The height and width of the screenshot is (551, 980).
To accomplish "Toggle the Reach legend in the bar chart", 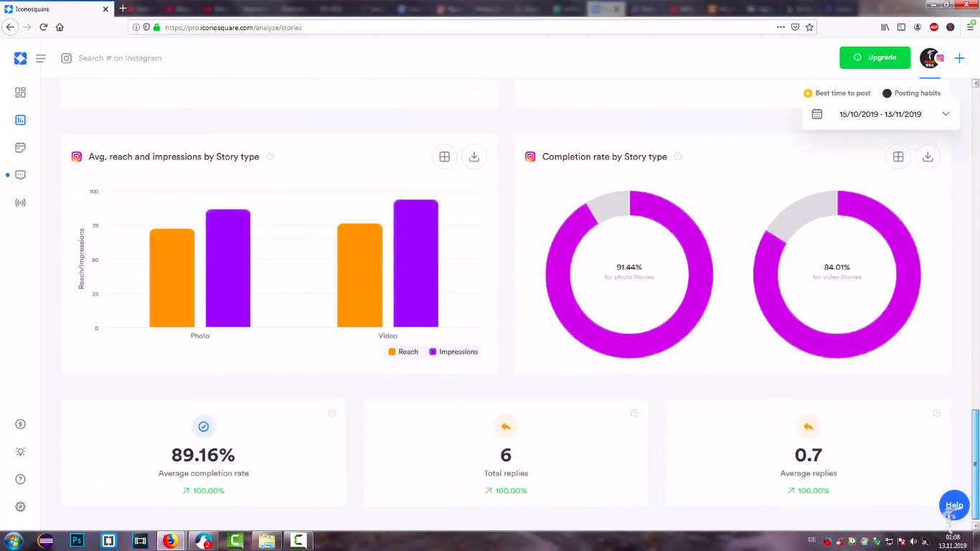I will click(403, 352).
